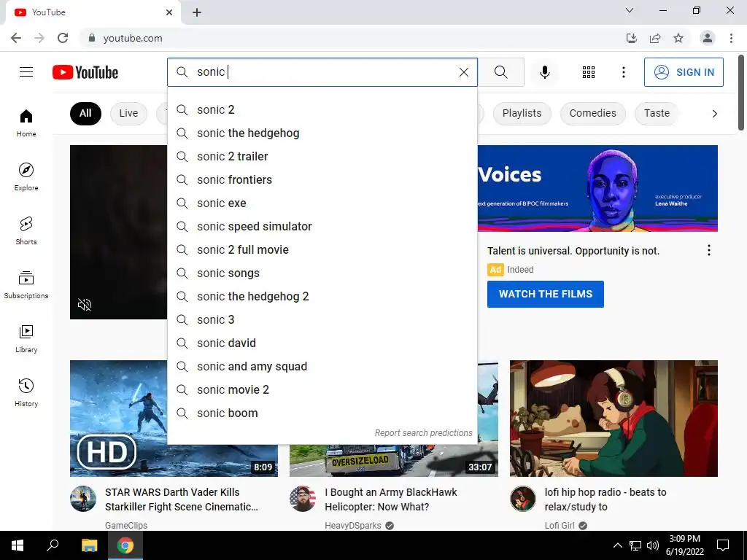Open the Chrome tab search dropdown arrow
The image size is (747, 560).
tap(630, 10)
